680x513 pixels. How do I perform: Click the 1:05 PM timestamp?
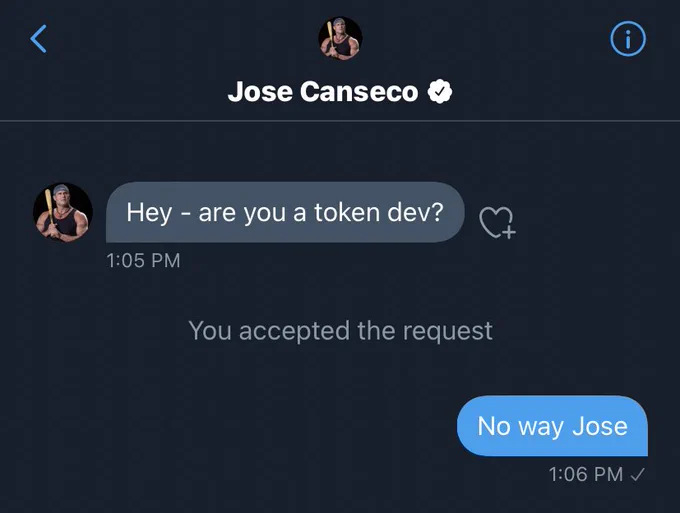point(143,261)
